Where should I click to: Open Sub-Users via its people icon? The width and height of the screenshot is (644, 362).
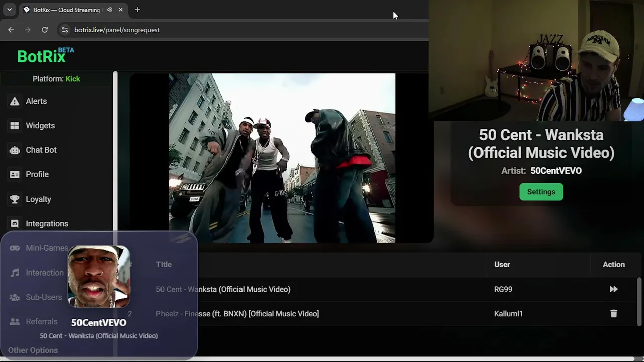pos(15,297)
